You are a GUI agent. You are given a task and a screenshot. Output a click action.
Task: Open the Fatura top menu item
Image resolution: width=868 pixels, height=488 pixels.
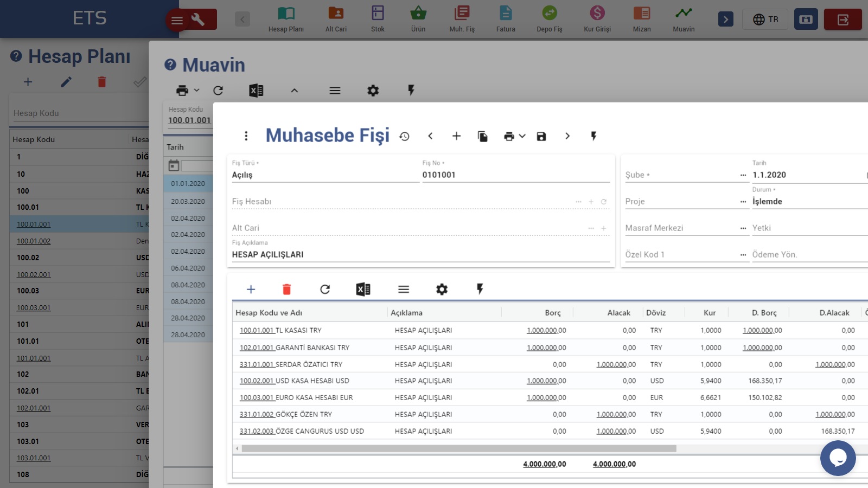point(506,20)
